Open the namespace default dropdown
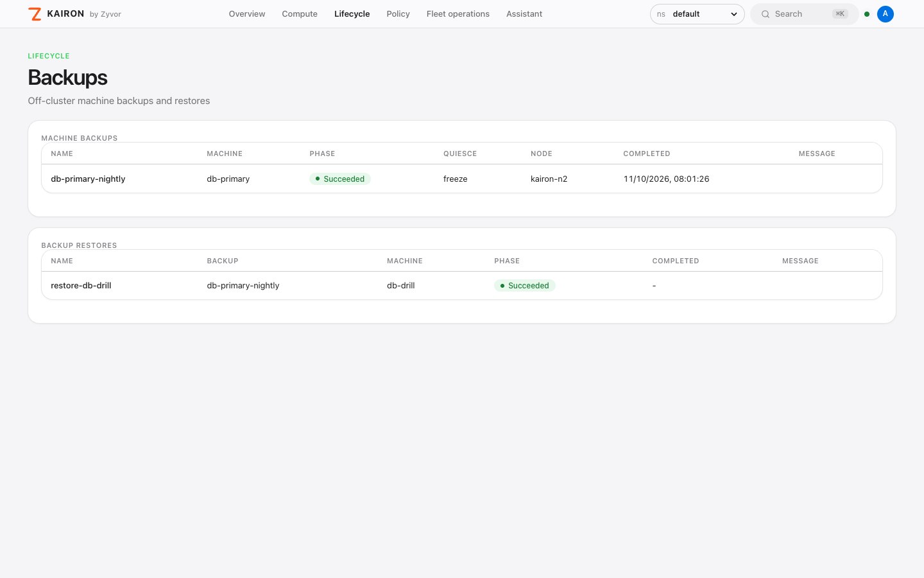The image size is (924, 578). pos(697,14)
